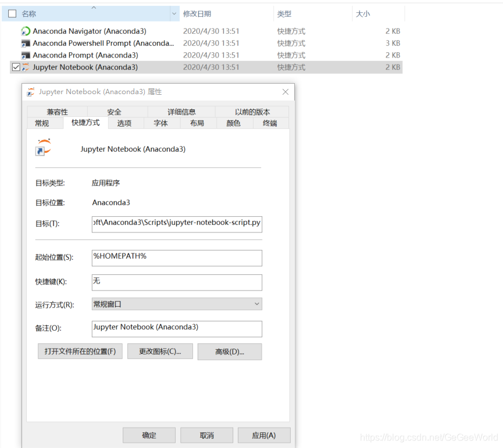Screen dimensions: 503x448
Task: Click 打开文件所在的位置 button
Action: coord(80,352)
